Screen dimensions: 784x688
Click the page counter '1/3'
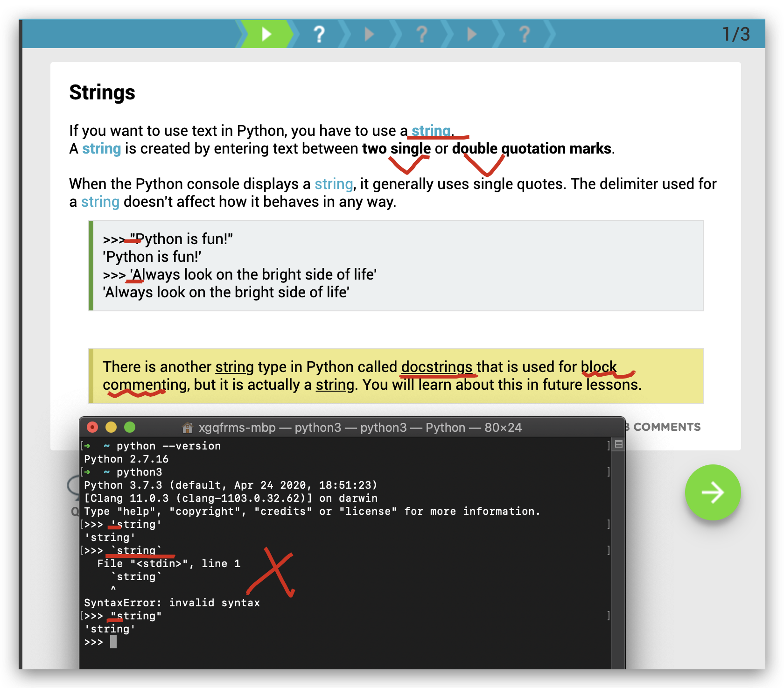point(736,34)
